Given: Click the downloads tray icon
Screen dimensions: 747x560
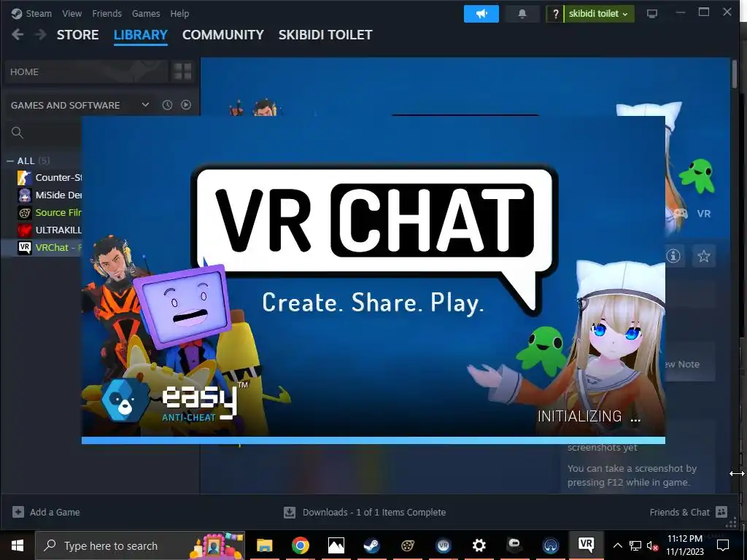Looking at the screenshot, I should (x=290, y=513).
